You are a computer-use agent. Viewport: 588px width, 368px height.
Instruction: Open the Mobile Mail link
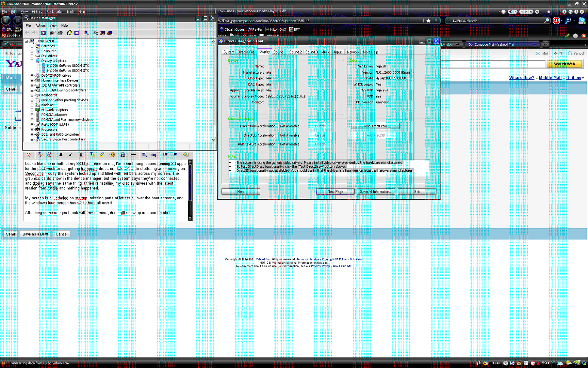pos(550,78)
